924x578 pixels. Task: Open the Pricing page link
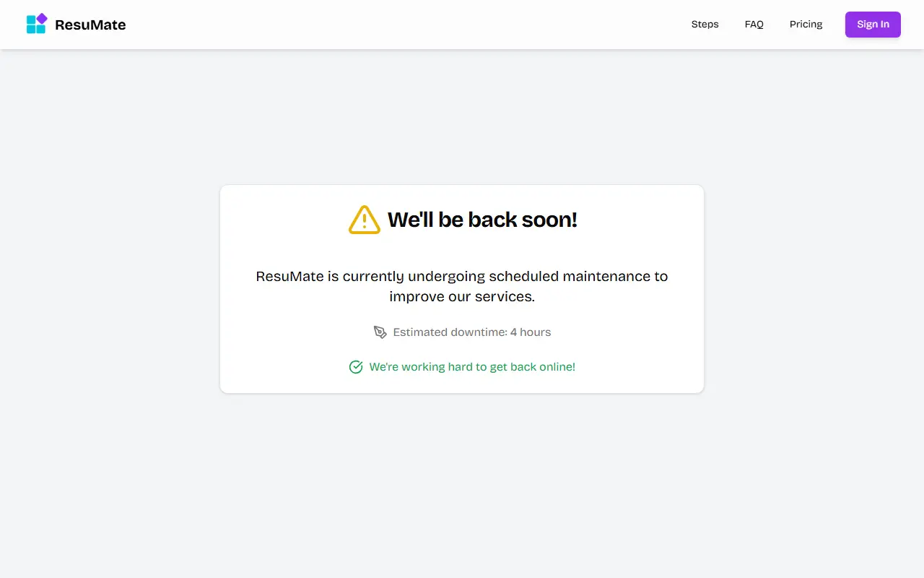click(x=806, y=25)
